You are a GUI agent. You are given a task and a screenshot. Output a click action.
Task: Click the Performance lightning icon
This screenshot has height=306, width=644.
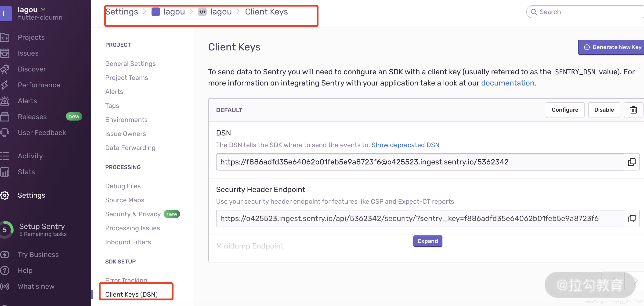[x=5, y=85]
